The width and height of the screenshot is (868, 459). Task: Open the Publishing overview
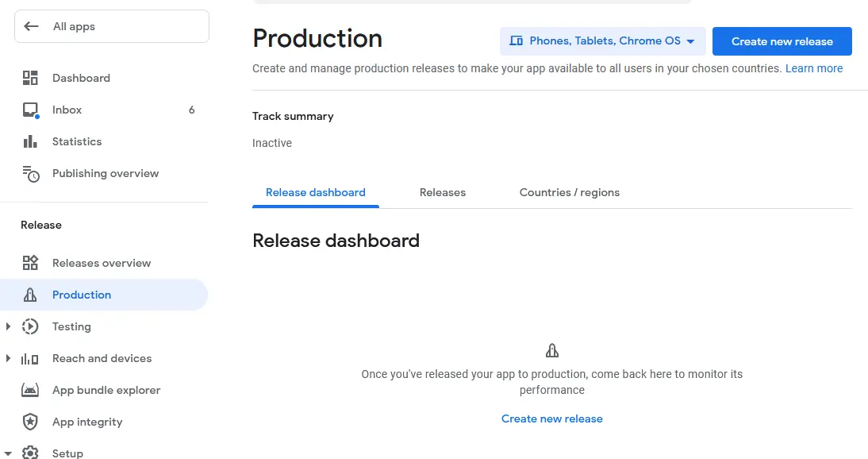(x=105, y=173)
